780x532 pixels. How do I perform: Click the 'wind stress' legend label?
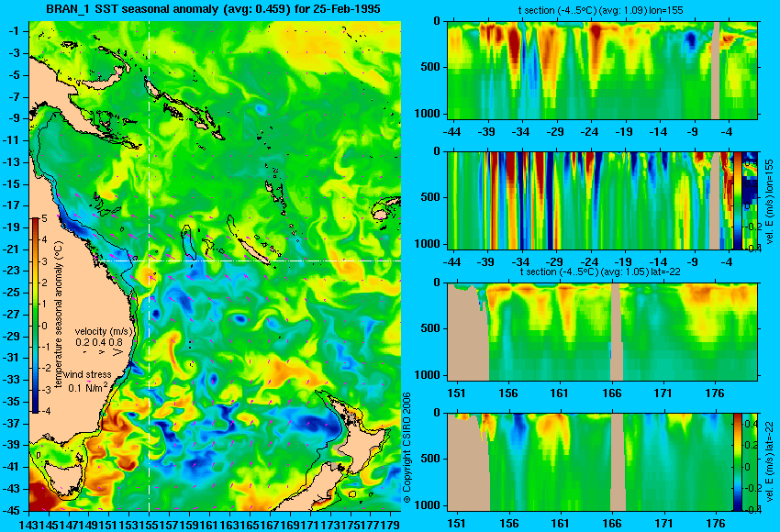(x=88, y=375)
